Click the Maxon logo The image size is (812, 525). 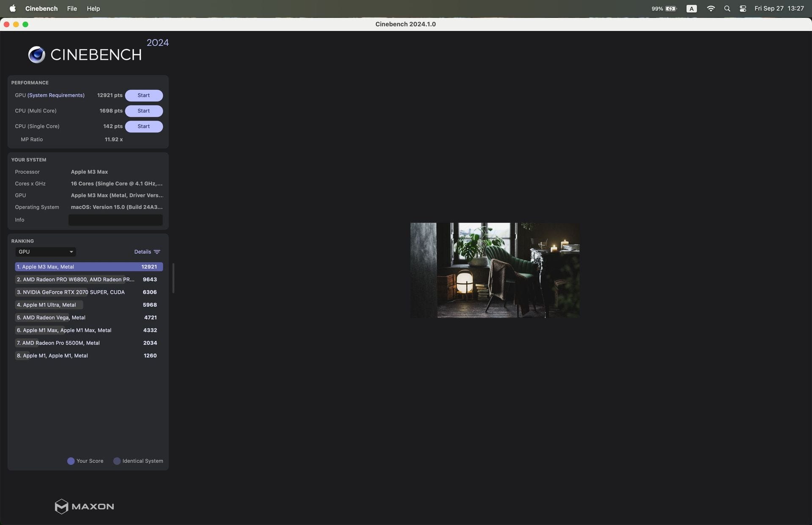point(84,506)
